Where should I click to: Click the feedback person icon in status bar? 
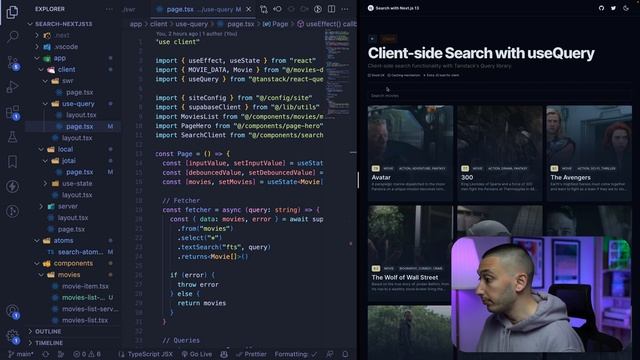[329, 354]
